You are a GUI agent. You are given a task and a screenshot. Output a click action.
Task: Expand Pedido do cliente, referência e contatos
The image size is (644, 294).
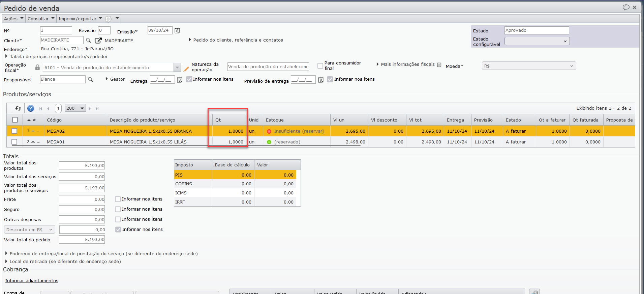[x=236, y=40]
